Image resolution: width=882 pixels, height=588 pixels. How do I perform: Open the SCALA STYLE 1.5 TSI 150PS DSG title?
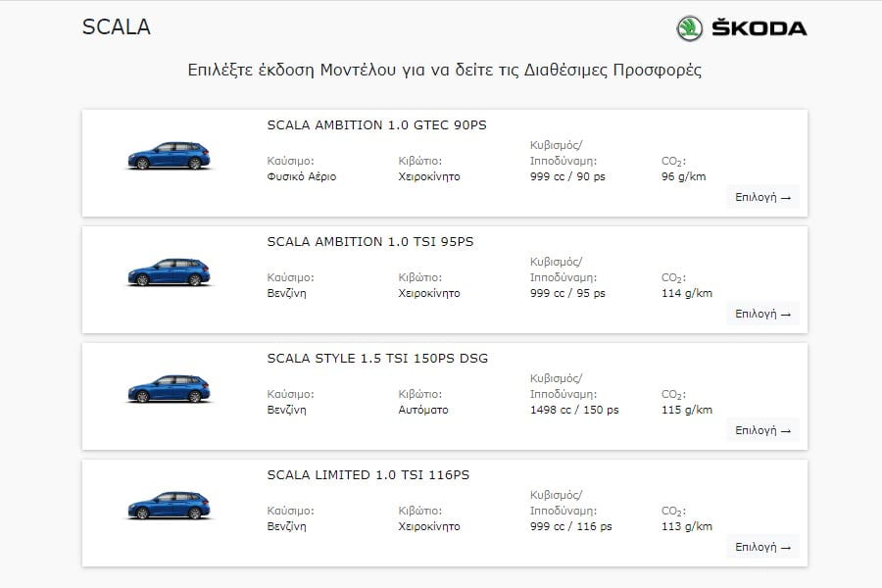pyautogui.click(x=377, y=359)
